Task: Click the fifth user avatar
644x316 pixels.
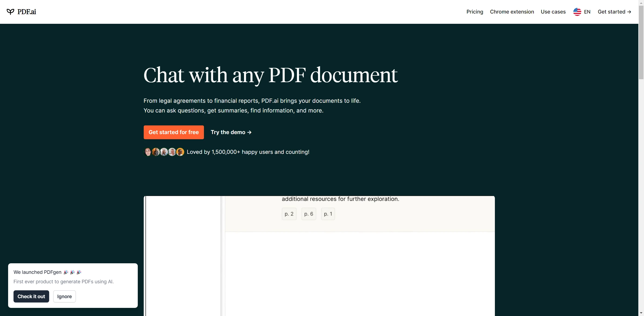Action: (180, 152)
